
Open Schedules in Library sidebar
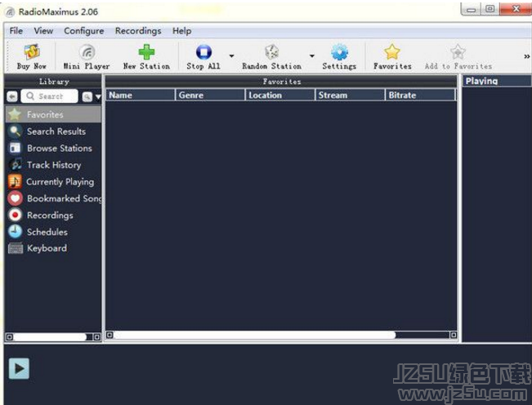[53, 232]
